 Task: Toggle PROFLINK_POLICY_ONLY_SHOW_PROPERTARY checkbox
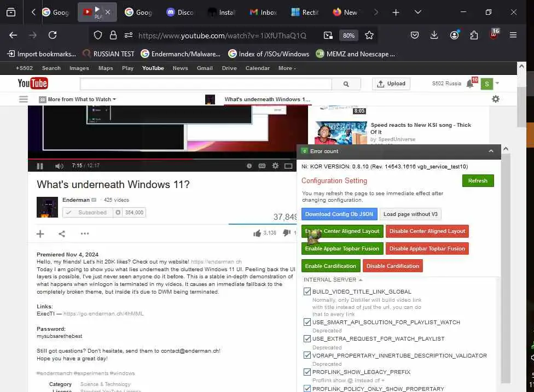click(307, 388)
